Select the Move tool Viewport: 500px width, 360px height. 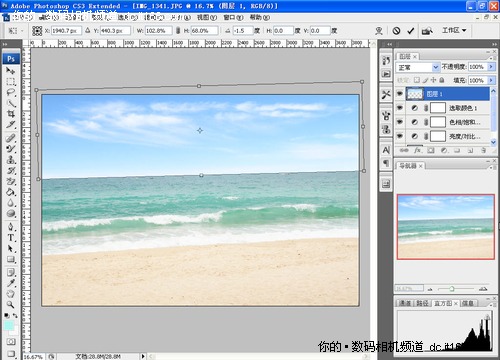(11, 71)
